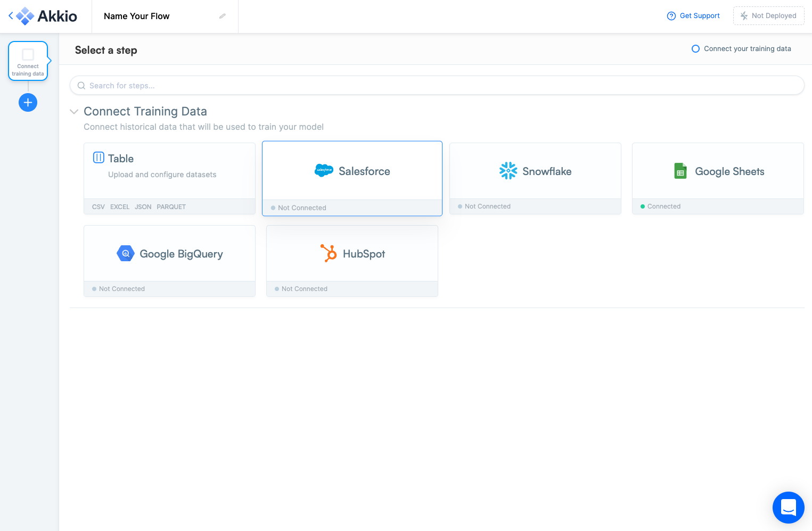The width and height of the screenshot is (812, 531).
Task: Click the Google Sheets icon
Action: [680, 171]
